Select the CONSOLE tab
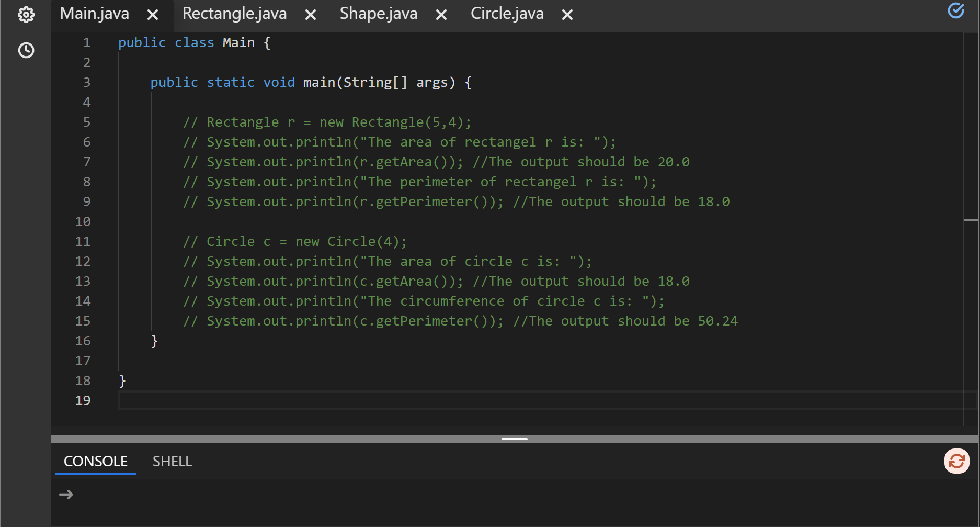 tap(95, 461)
